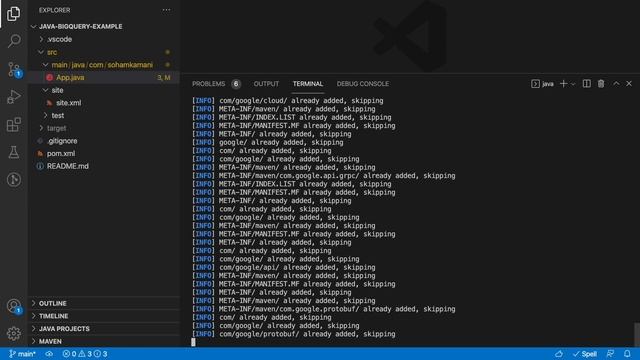Click the com/google/protobuf/ already added line
Image resolution: width=640 pixels, height=360 pixels.
coord(293,334)
